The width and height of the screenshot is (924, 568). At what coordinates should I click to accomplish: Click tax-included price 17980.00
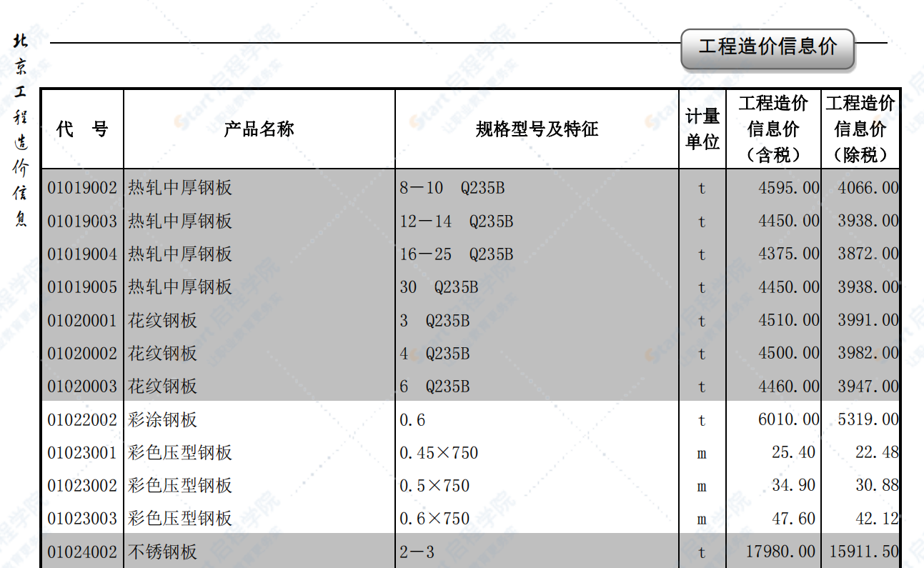click(x=780, y=552)
